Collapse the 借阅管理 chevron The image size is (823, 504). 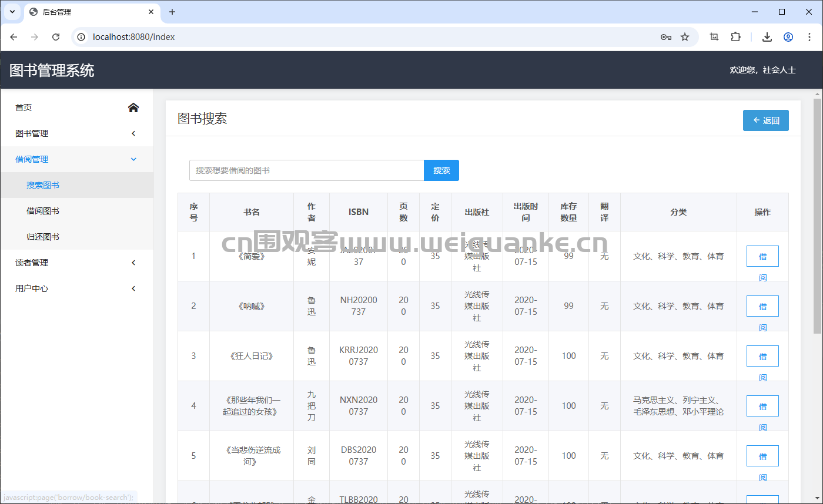pos(133,159)
